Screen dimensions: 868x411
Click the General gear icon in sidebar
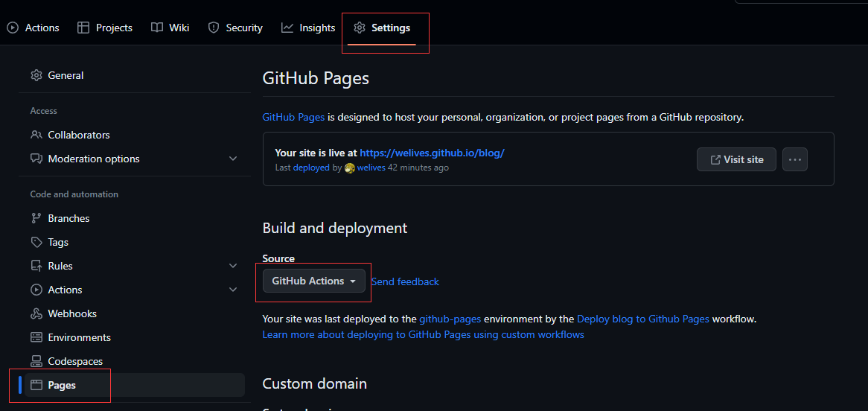[36, 75]
